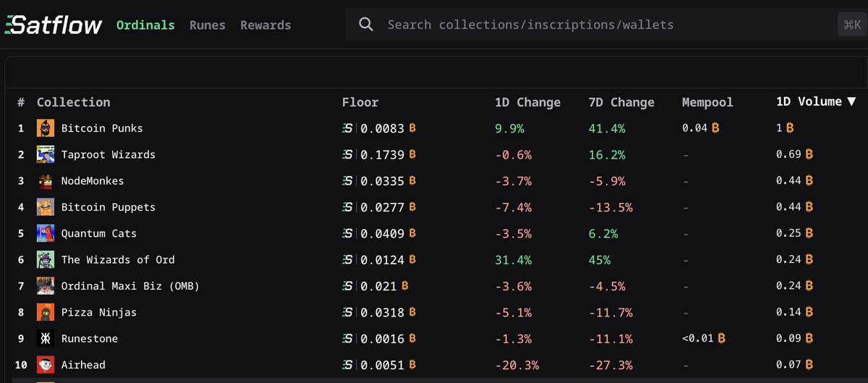The width and height of the screenshot is (868, 383).
Task: Click the 0.0409 floor price value
Action: [383, 233]
